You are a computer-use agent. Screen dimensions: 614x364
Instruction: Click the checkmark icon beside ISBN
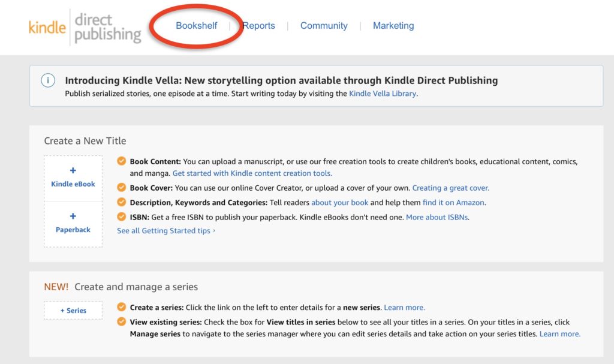pyautogui.click(x=121, y=216)
